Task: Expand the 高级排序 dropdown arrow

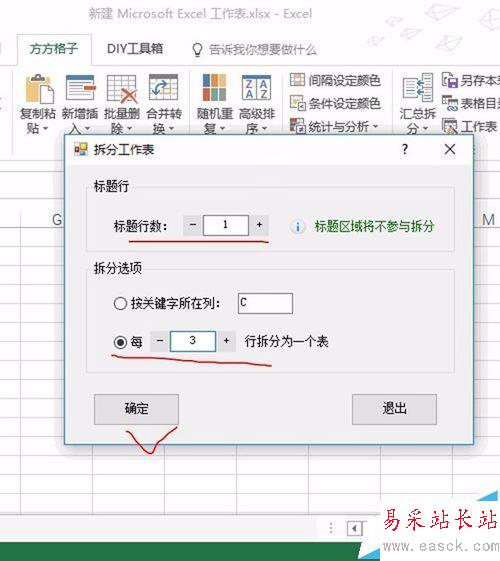Action: (x=264, y=128)
